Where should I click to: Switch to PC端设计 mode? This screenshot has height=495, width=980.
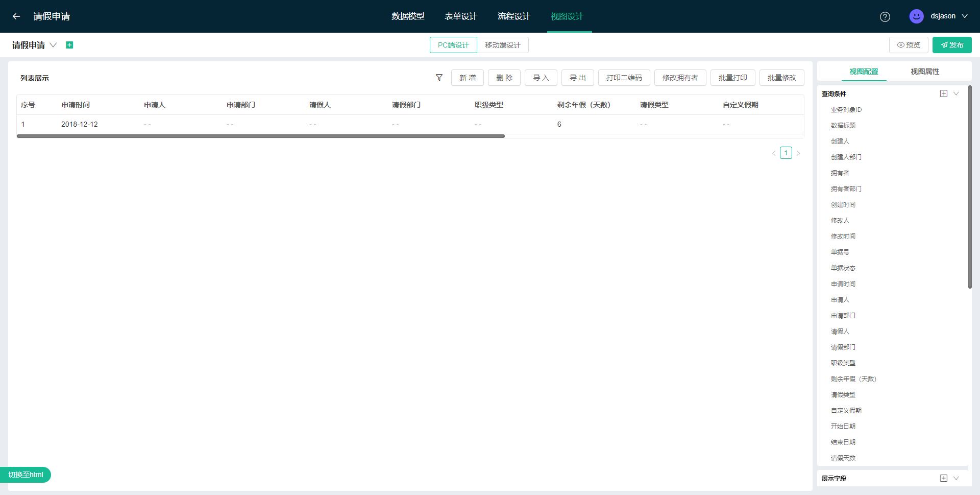tap(453, 45)
